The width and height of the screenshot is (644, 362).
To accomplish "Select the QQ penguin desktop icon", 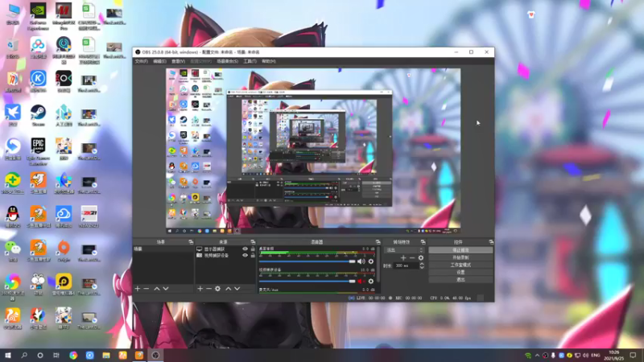I will (x=13, y=216).
